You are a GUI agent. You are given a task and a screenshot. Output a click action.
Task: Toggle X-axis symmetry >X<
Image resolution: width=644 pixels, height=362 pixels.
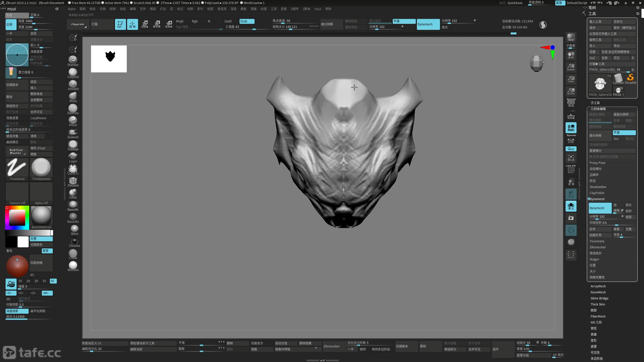pyautogui.click(x=11, y=293)
